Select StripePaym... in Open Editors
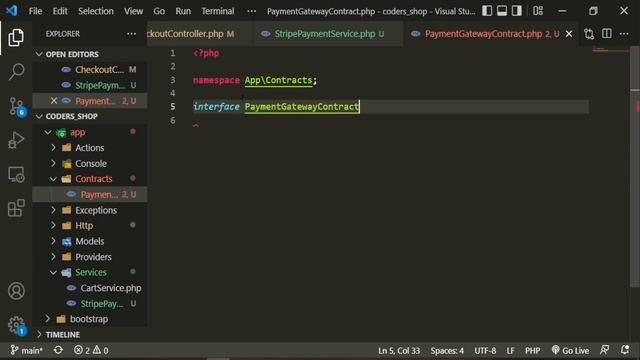Viewport: 640px width, 360px height. (90, 85)
